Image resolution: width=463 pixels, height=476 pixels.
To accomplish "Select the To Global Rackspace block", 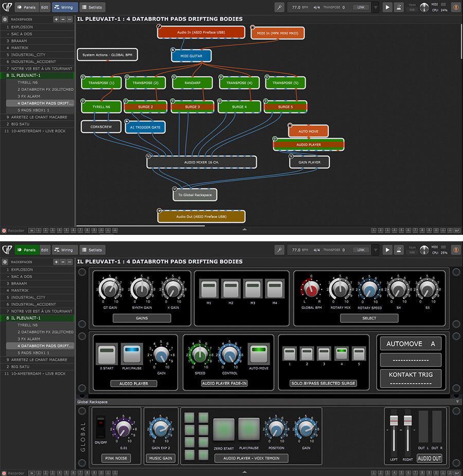I will point(195,195).
